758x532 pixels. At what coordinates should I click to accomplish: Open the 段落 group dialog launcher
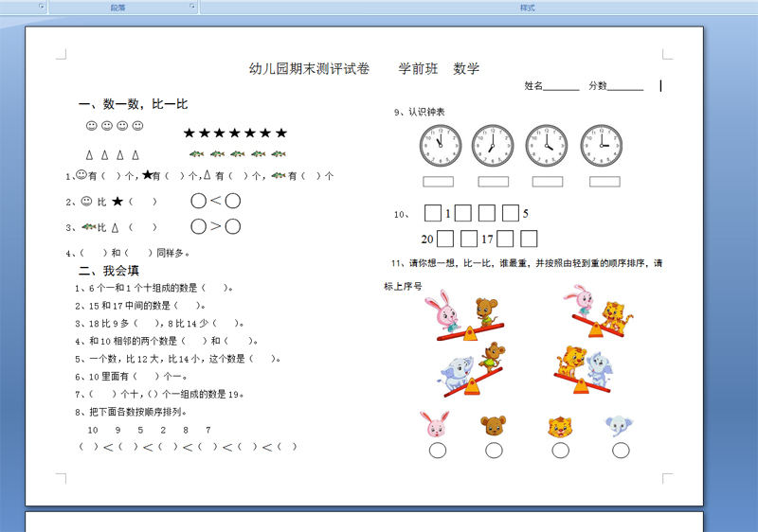[192, 7]
